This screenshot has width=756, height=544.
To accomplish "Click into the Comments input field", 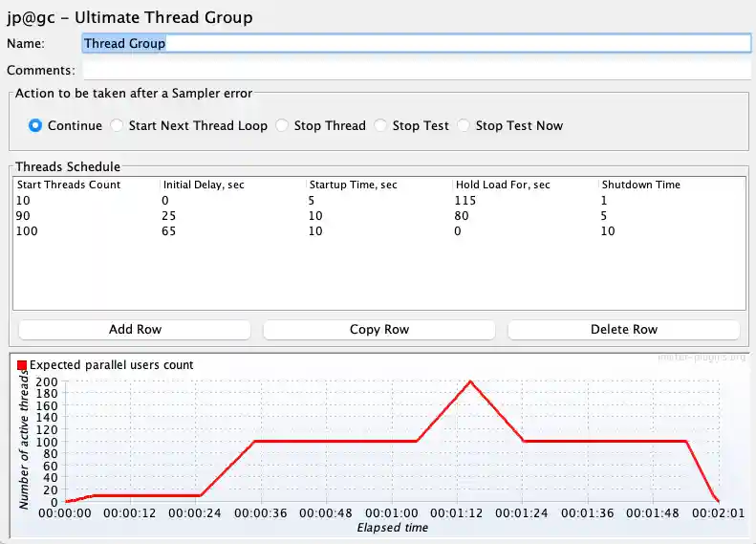I will (417, 71).
